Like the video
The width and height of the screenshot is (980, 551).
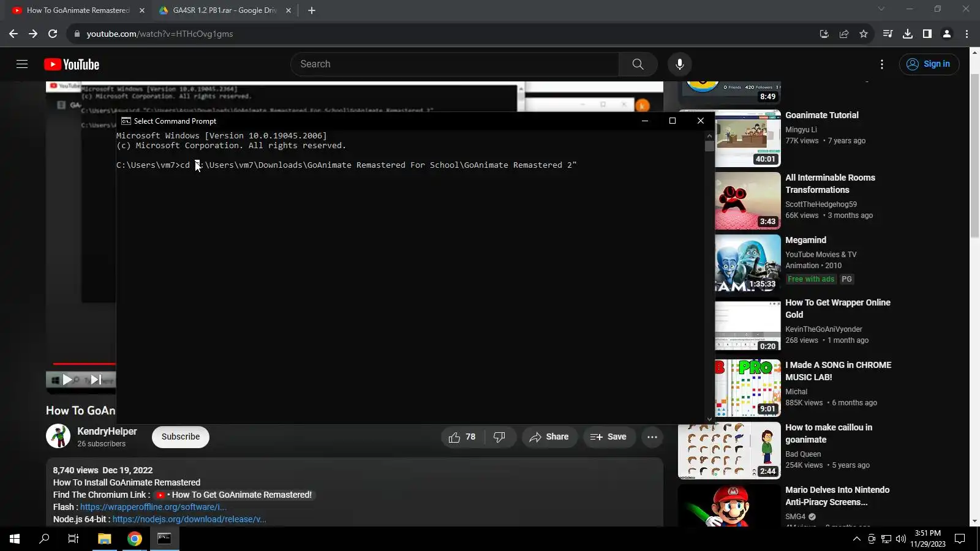(x=462, y=437)
